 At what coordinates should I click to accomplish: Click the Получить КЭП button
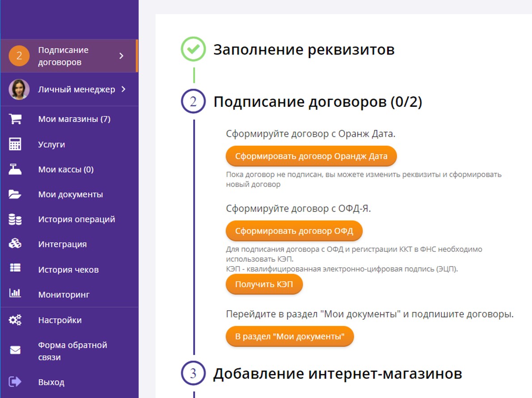pos(264,284)
